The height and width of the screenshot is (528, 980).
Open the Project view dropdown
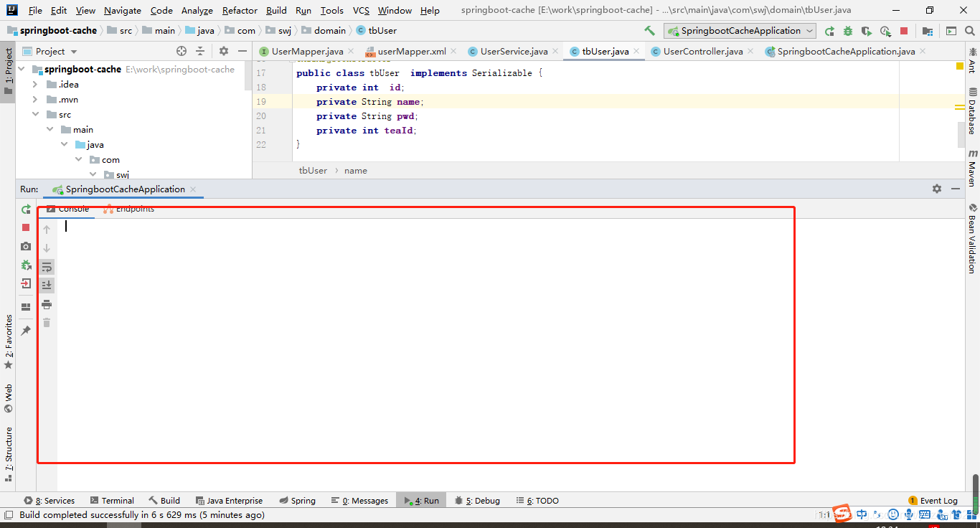[50, 51]
